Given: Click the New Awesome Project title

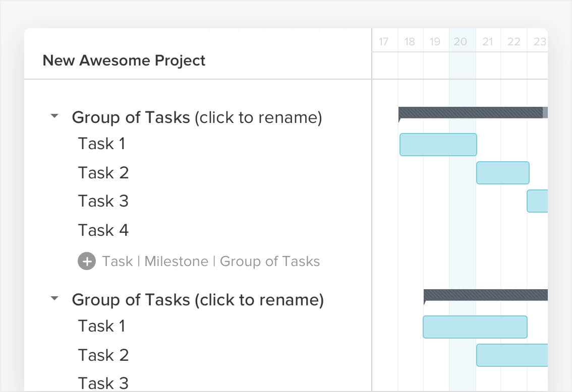Looking at the screenshot, I should pyautogui.click(x=124, y=60).
